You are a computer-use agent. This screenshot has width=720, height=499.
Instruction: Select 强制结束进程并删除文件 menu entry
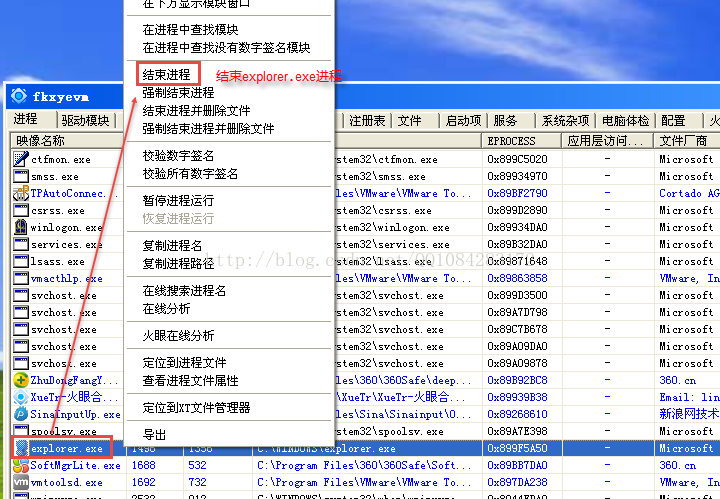pos(208,129)
